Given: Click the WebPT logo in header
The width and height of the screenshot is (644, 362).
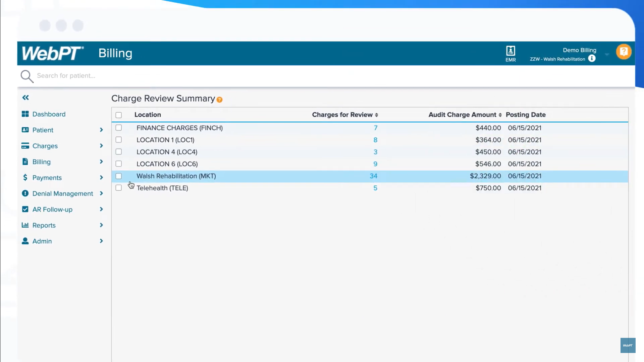Looking at the screenshot, I should coord(53,53).
